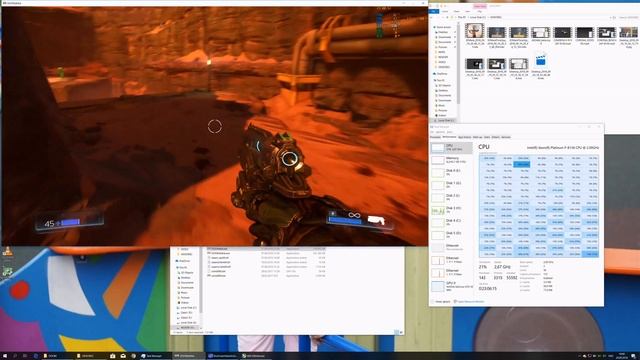Select Videos in the top Explorer tree

[442, 115]
